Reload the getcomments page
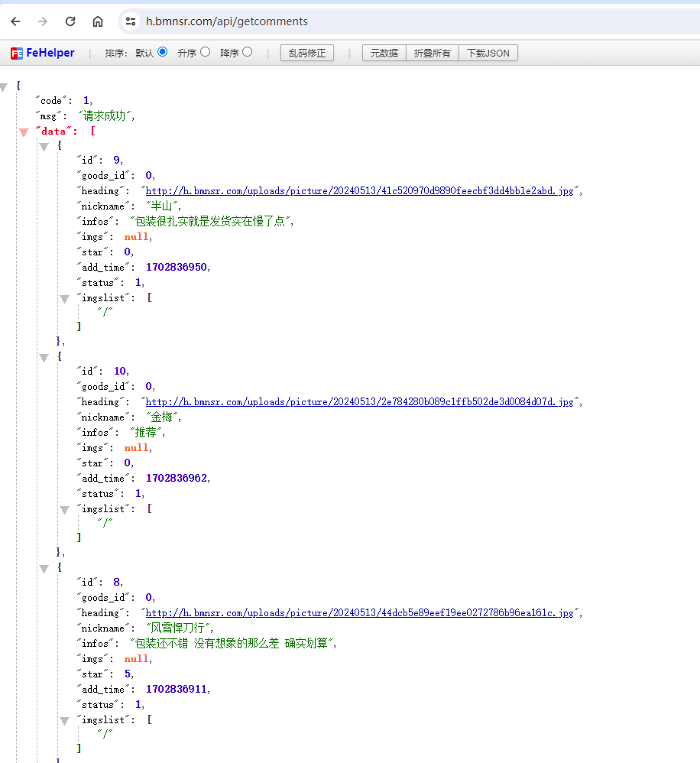The height and width of the screenshot is (763, 700). 70,21
